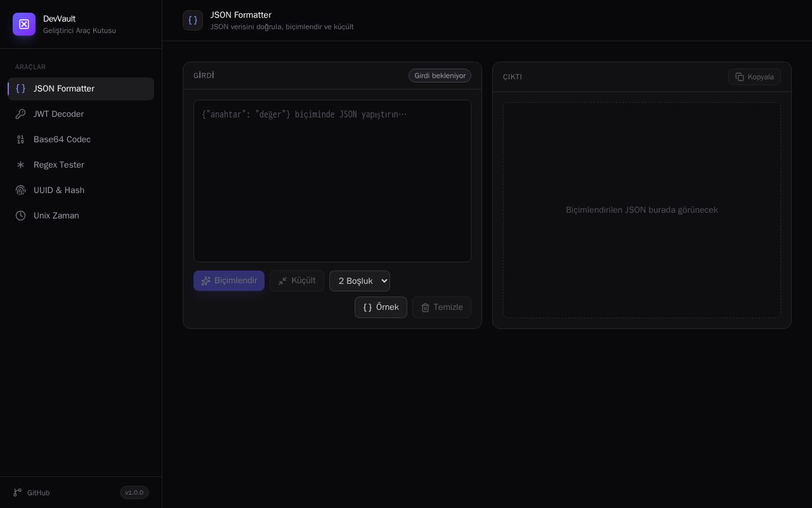Viewport: 812px width, 508px height.
Task: Click the v1.0.0 version badge
Action: [134, 493]
